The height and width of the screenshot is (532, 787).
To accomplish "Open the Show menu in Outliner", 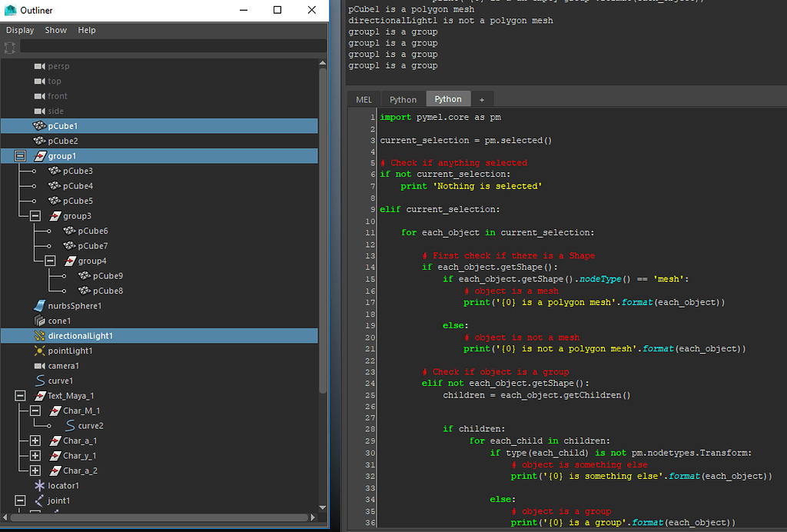I will pos(55,30).
